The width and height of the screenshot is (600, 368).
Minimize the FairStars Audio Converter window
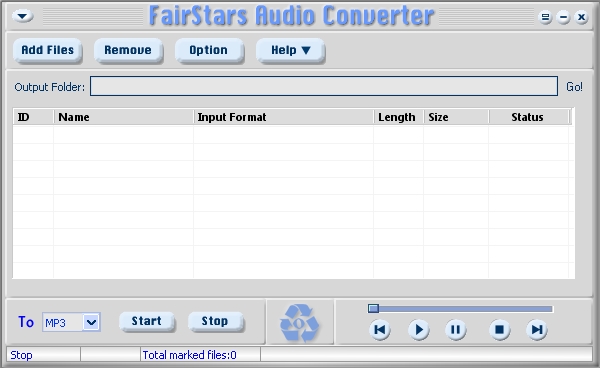(x=563, y=17)
